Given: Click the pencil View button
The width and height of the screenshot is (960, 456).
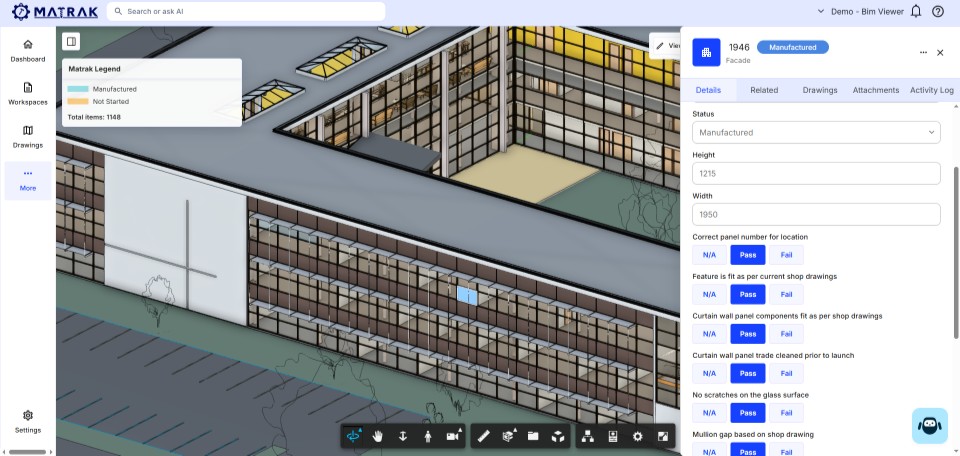Looking at the screenshot, I should pyautogui.click(x=666, y=45).
